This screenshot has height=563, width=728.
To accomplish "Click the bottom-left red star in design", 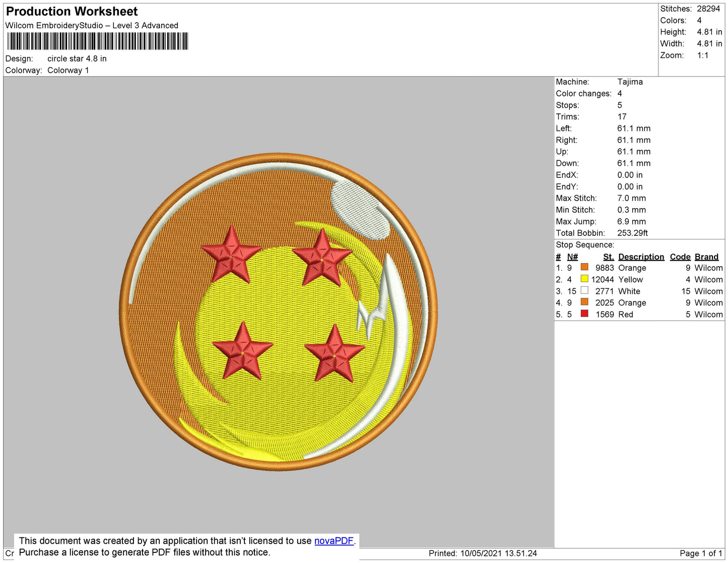I will pos(243,351).
